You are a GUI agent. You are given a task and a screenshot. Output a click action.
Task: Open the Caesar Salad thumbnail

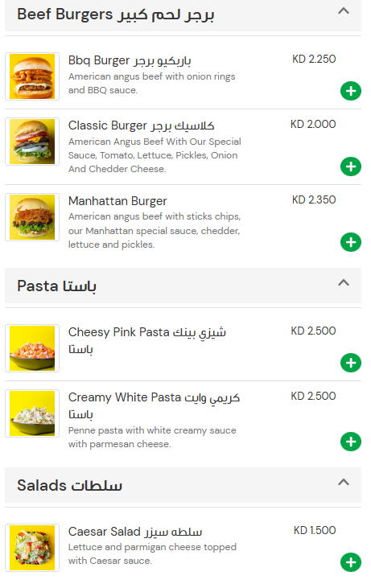[x=32, y=548]
